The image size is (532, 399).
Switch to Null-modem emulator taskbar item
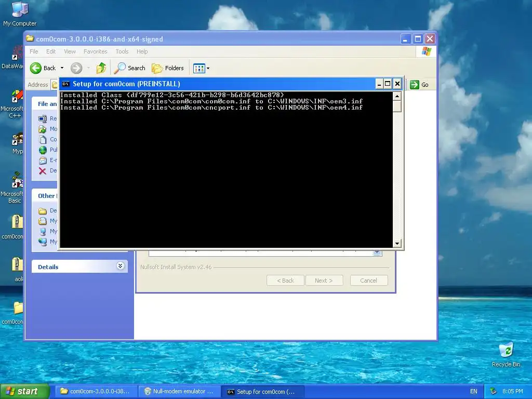(179, 392)
